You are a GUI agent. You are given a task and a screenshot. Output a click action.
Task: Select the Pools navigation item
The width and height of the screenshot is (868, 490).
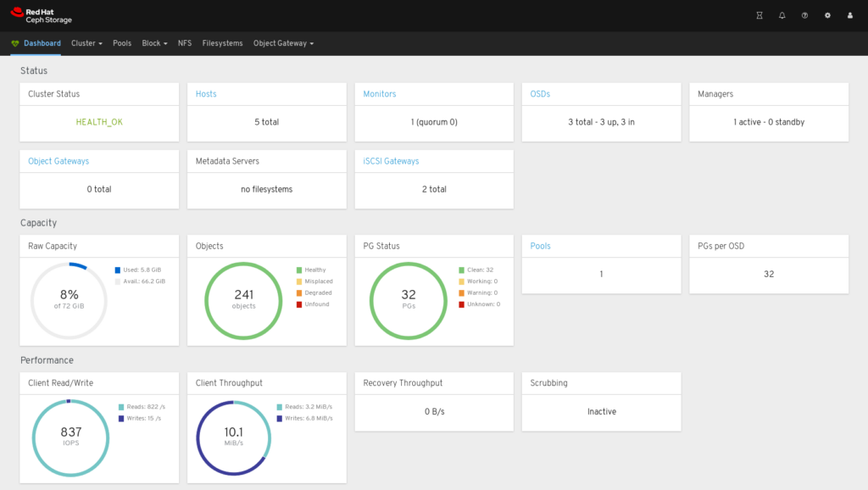(x=121, y=42)
